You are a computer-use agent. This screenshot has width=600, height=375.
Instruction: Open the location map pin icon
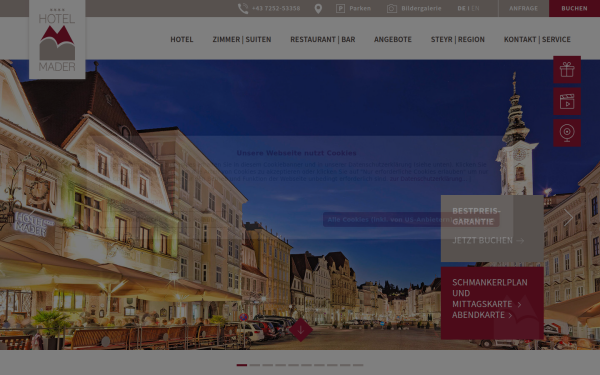[x=318, y=9]
